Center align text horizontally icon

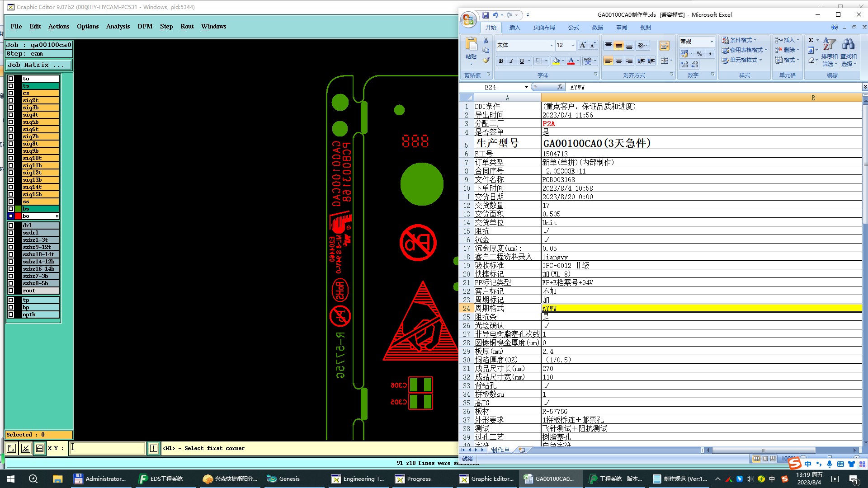coord(619,61)
